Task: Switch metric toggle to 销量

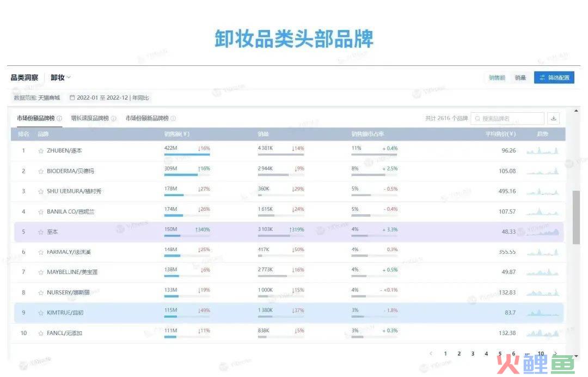Action: [520, 78]
